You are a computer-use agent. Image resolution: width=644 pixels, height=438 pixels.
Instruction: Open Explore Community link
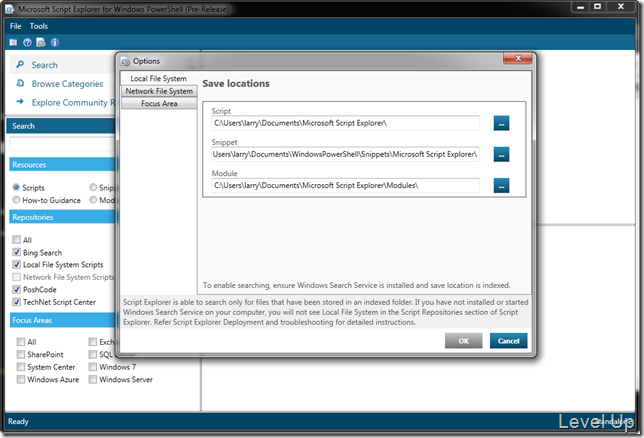[x=74, y=103]
